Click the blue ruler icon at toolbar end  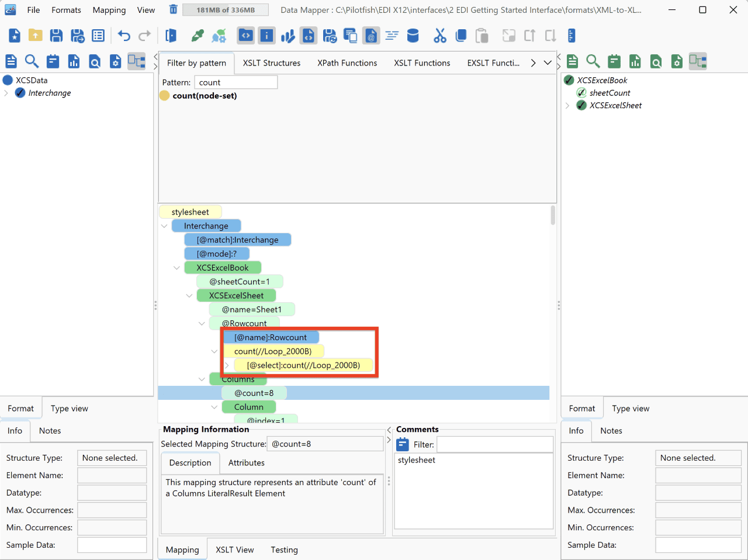click(x=572, y=36)
